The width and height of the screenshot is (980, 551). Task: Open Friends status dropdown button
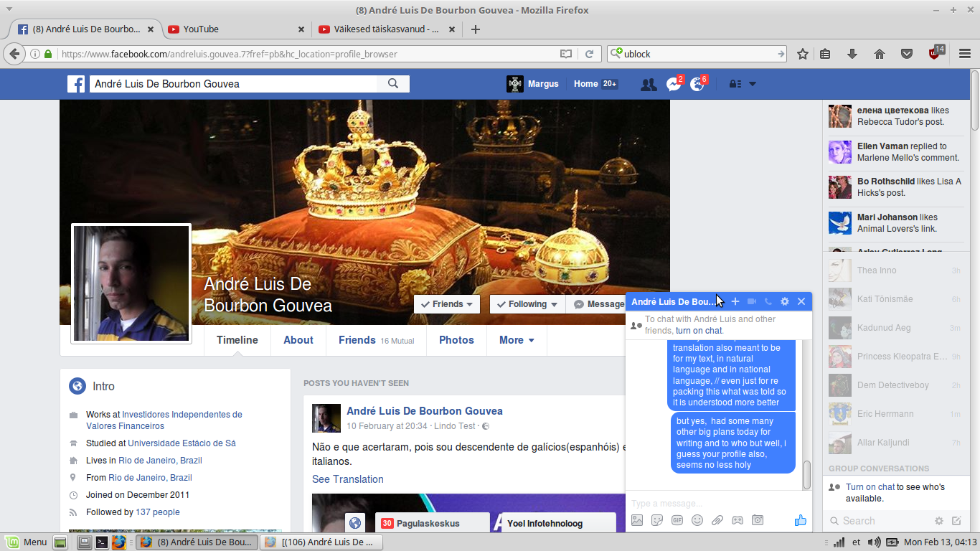[447, 304]
